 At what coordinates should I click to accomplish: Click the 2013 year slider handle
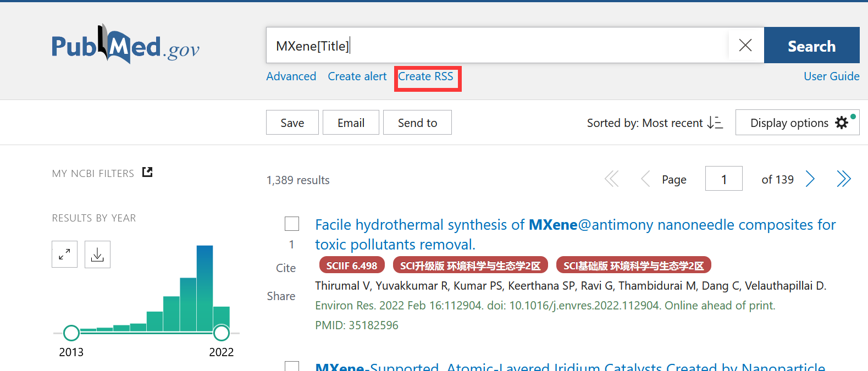[71, 333]
